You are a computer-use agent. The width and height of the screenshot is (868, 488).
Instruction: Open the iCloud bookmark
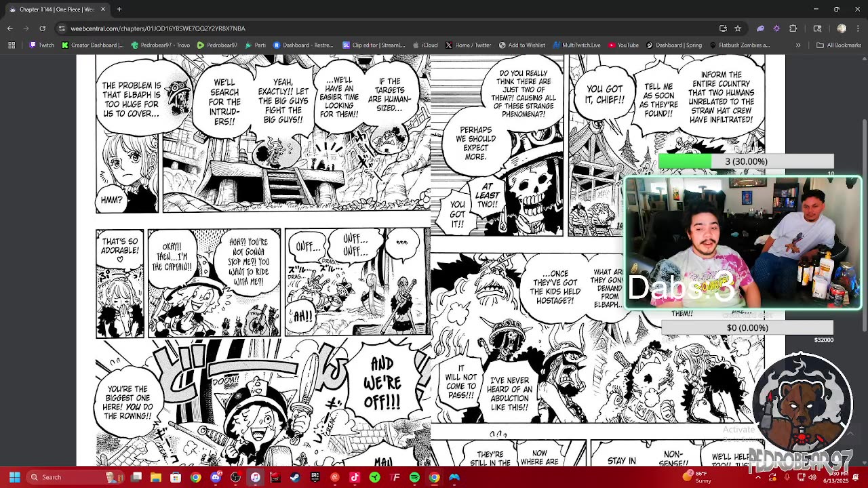(426, 45)
